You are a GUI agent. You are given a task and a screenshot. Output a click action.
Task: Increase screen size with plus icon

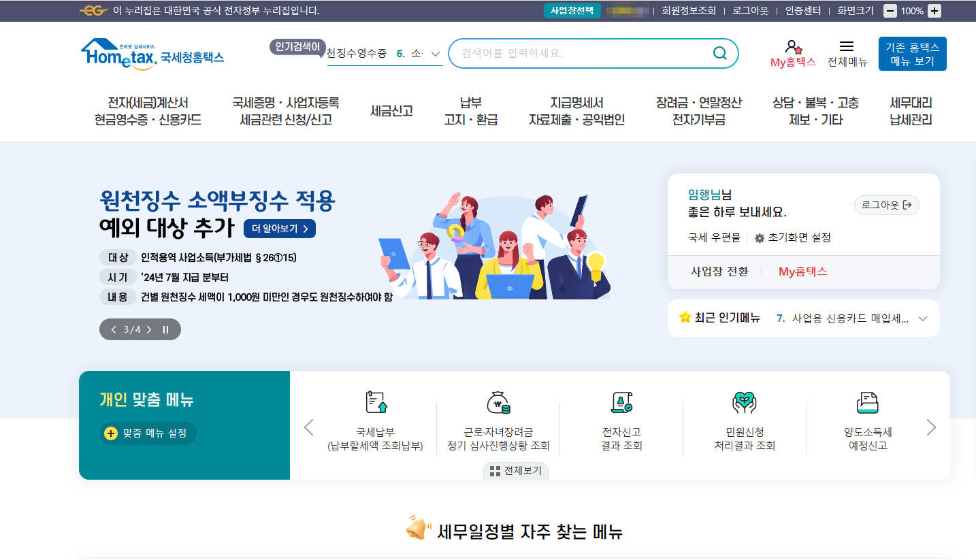pyautogui.click(x=934, y=11)
